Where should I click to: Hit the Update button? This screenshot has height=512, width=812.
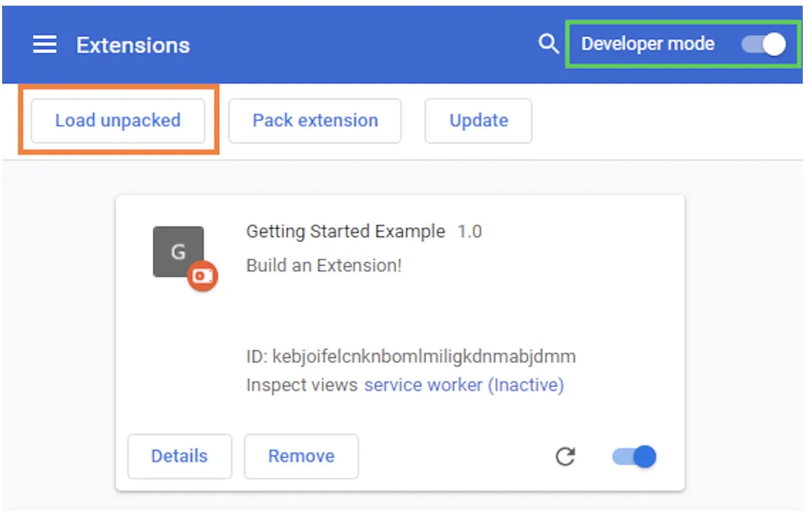click(x=479, y=120)
